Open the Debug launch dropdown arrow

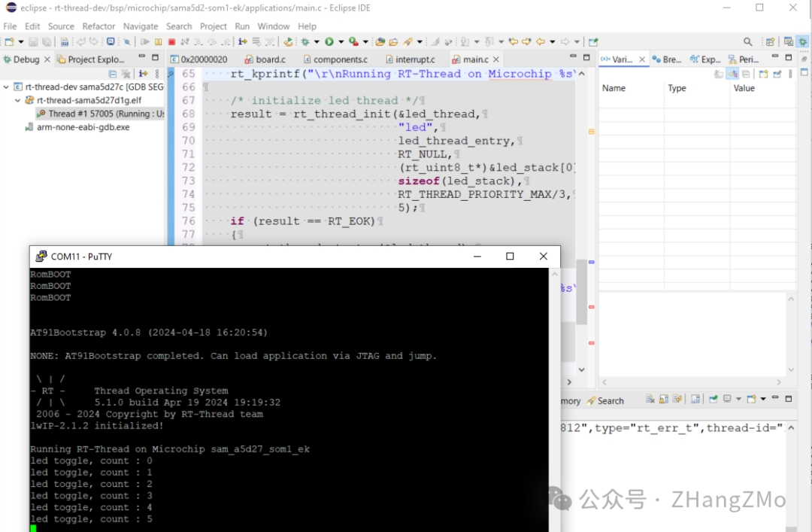tap(317, 42)
